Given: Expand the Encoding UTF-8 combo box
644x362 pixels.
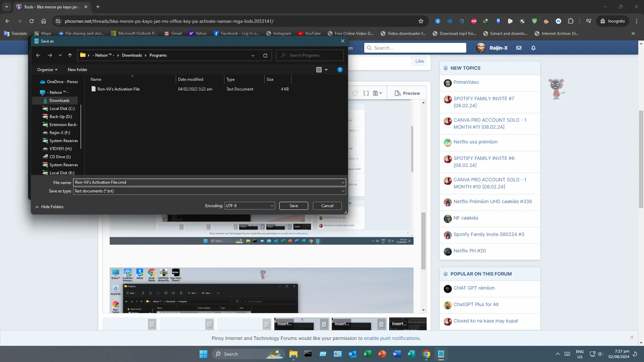Looking at the screenshot, I should (x=250, y=206).
